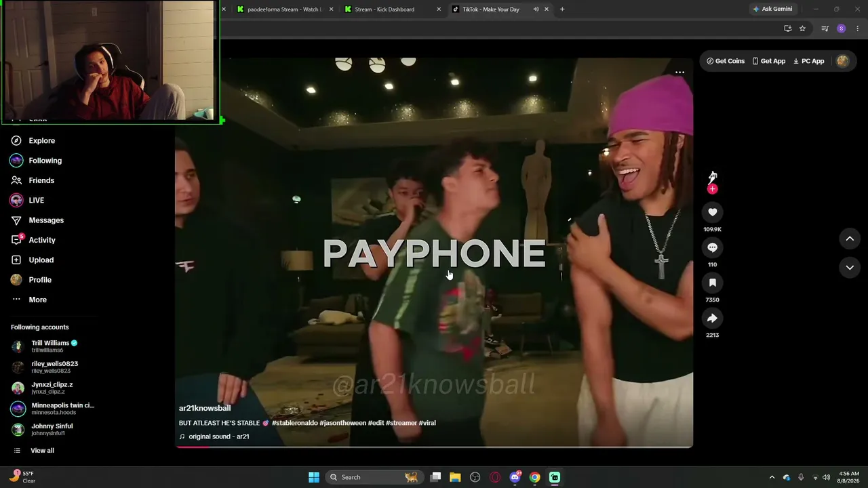Open a new browser tab
Screen dimensions: 868x488
(x=562, y=9)
